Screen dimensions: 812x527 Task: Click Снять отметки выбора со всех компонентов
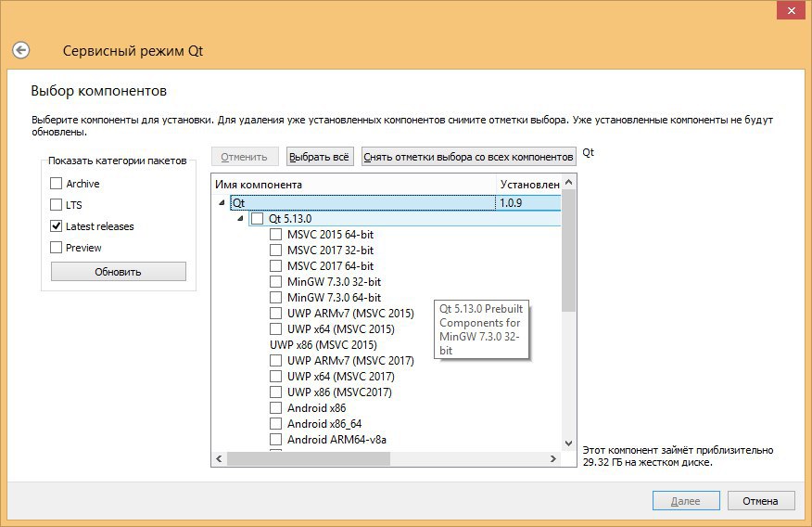(x=468, y=157)
